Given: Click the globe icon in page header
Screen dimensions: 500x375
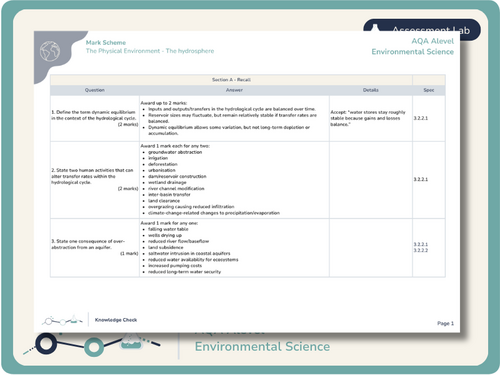Looking at the screenshot, I should tap(50, 51).
